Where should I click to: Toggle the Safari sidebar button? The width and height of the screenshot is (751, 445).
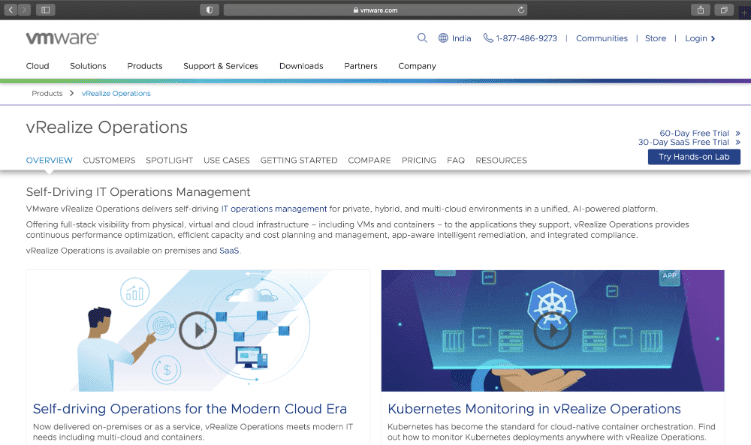(x=46, y=10)
